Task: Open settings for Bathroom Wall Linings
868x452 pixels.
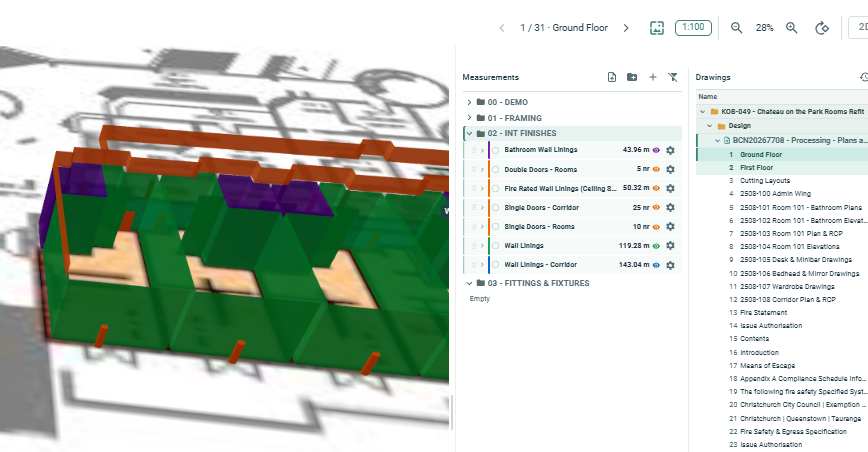Action: tap(670, 150)
